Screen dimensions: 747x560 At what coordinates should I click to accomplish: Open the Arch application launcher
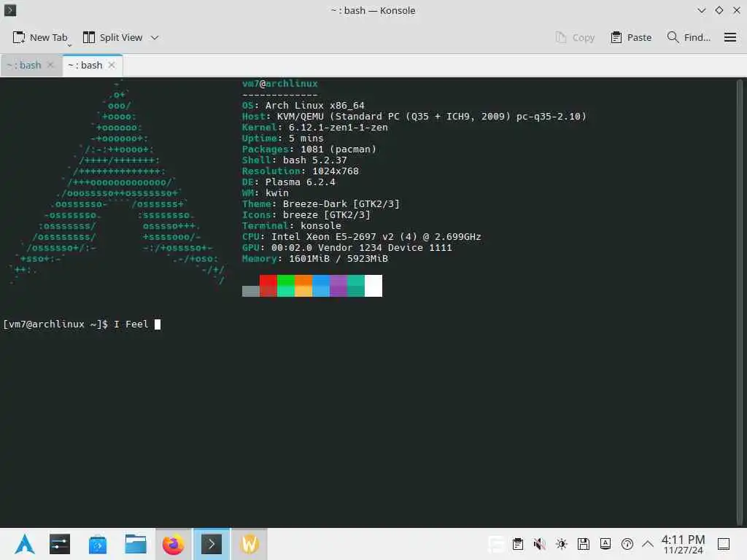(x=24, y=544)
